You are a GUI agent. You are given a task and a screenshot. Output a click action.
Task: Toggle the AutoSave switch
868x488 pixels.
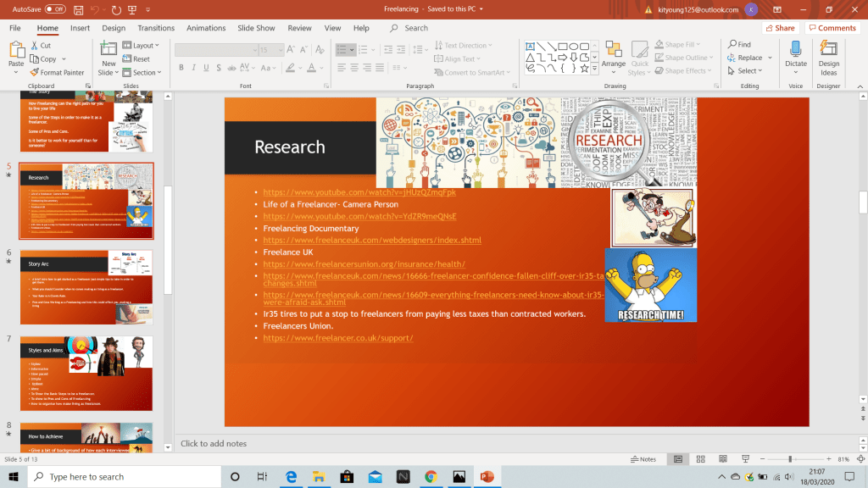pos(55,9)
